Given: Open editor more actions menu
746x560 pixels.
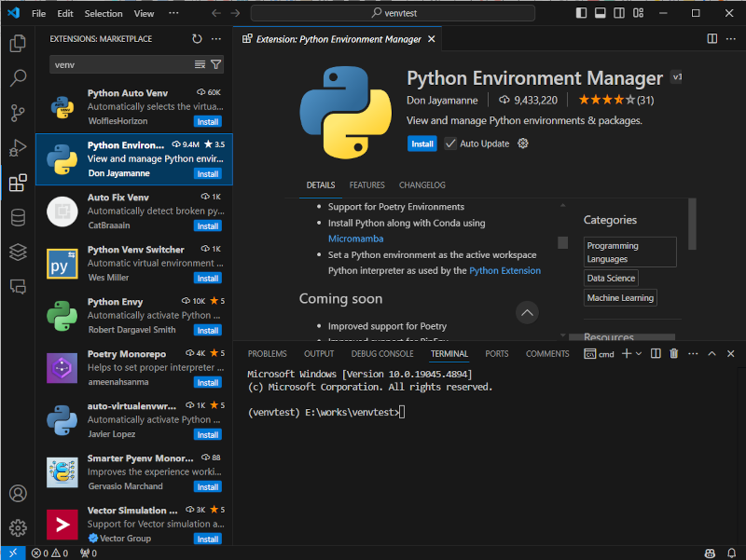Looking at the screenshot, I should point(731,39).
